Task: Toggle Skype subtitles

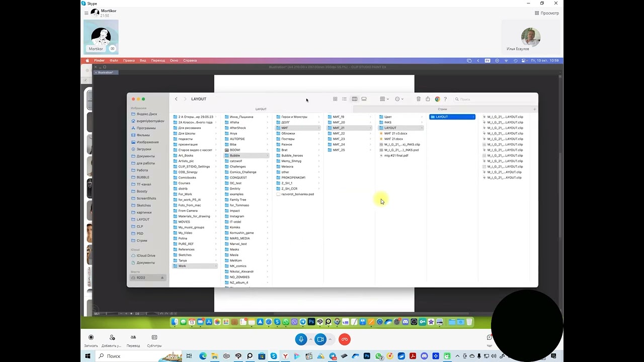Action: 154,340
